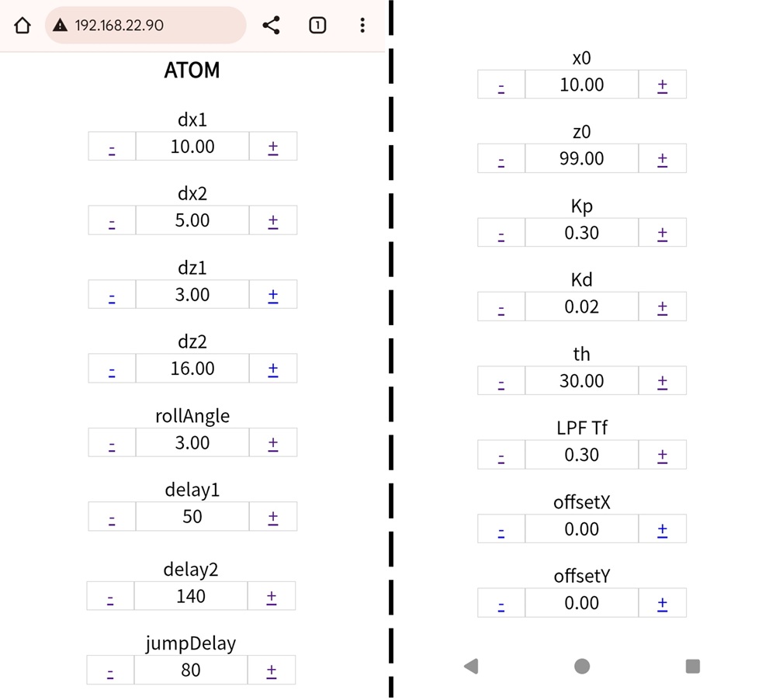The image size is (776, 700).
Task: Decrease the dx2 value
Action: pyautogui.click(x=112, y=221)
